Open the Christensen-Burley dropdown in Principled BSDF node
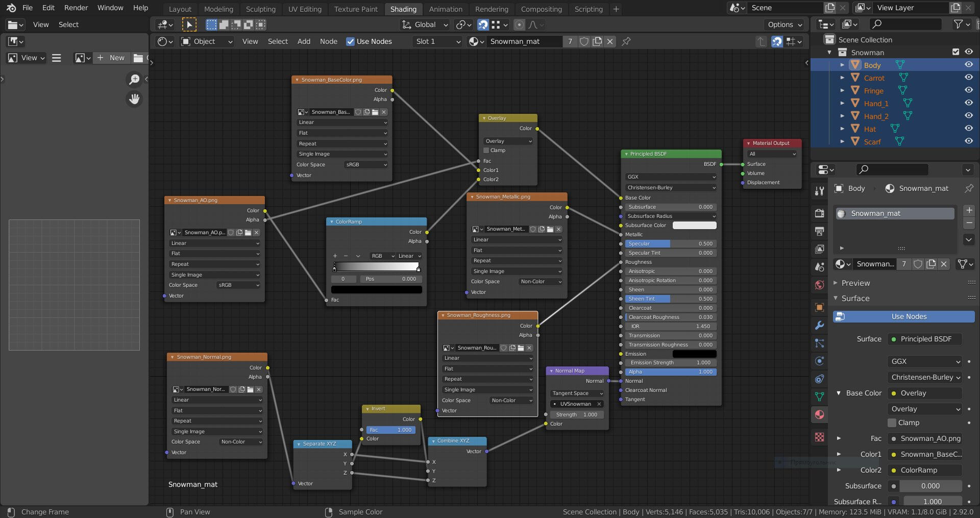The width and height of the screenshot is (980, 518). 671,188
